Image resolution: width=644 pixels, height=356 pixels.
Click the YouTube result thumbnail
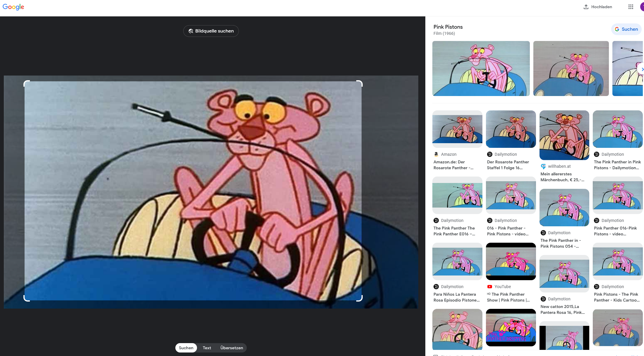(511, 261)
